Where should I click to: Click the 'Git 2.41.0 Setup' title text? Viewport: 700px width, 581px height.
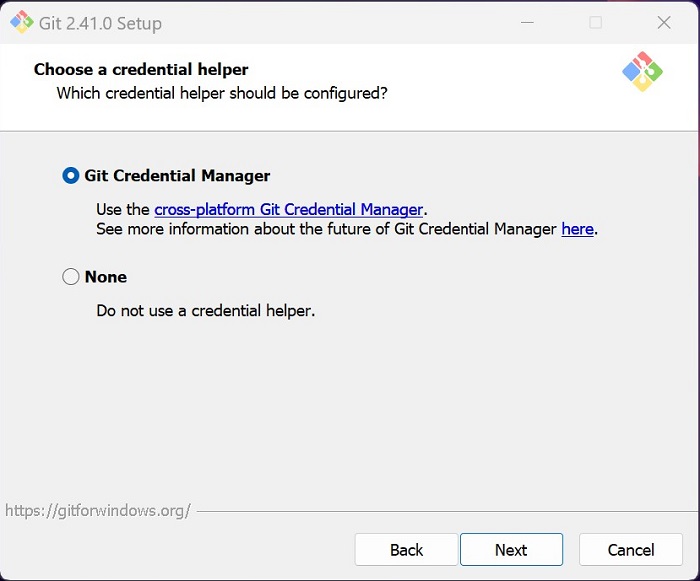100,23
